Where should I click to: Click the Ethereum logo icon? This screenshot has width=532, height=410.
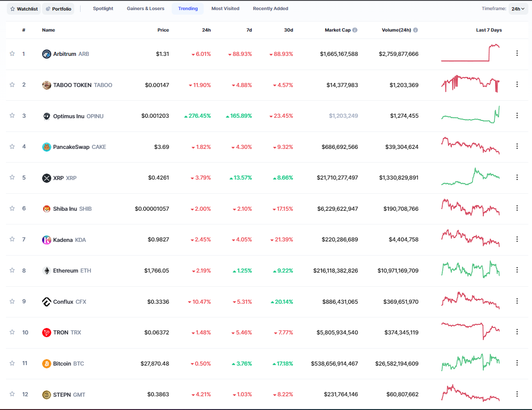pyautogui.click(x=46, y=271)
